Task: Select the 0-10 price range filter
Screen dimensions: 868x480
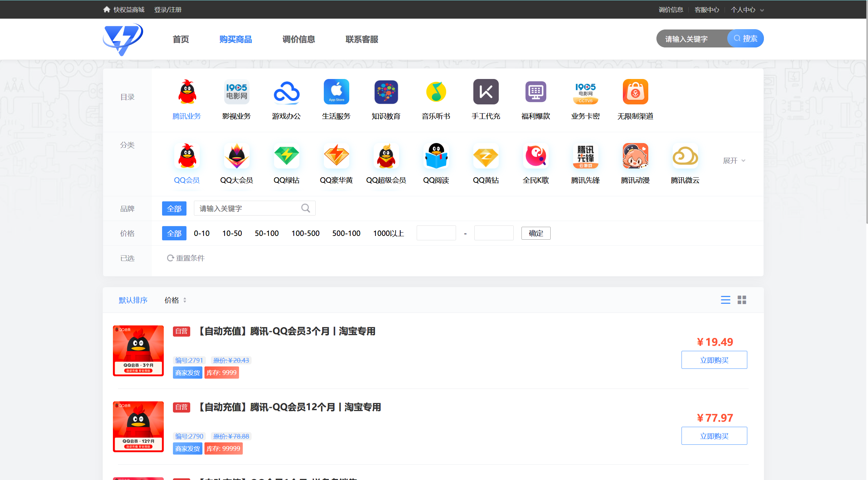Action: coord(201,233)
